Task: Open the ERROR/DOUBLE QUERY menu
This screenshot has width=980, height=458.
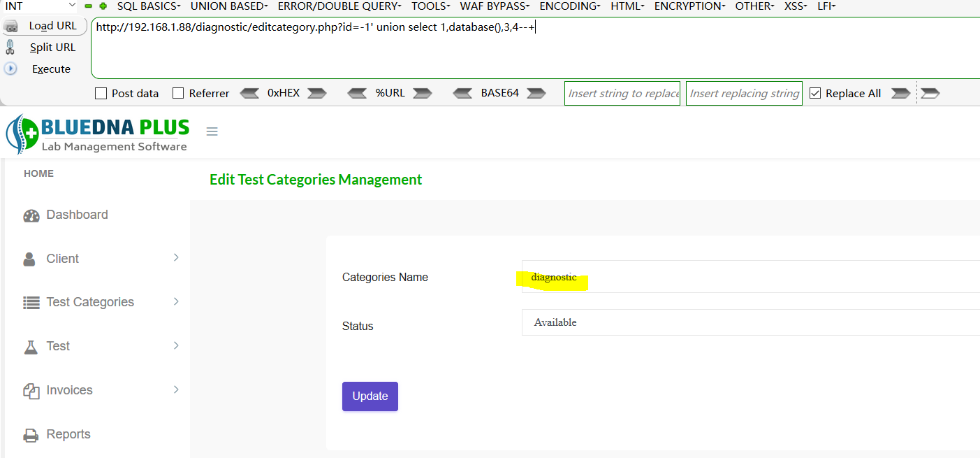Action: coord(339,6)
